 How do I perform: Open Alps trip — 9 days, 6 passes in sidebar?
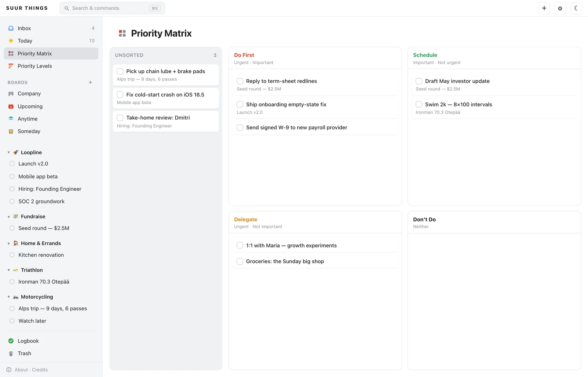click(x=51, y=309)
